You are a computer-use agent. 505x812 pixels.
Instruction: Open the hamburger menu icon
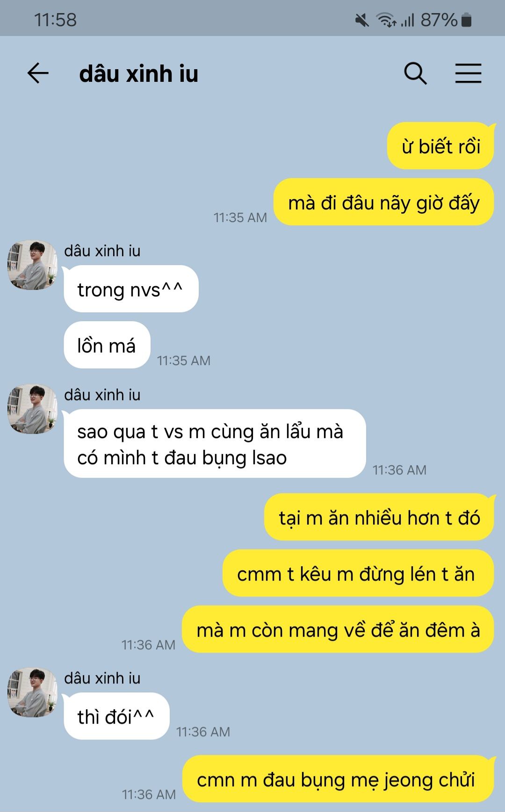pyautogui.click(x=468, y=73)
